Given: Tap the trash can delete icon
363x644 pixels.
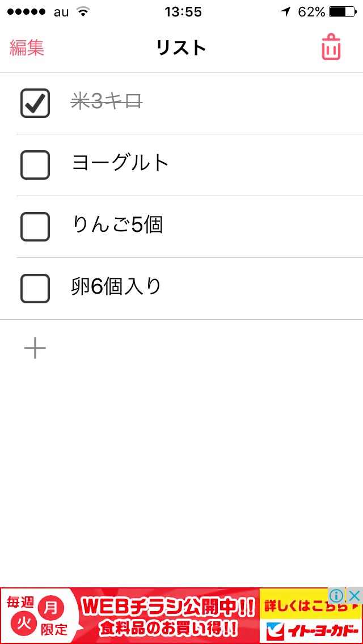Looking at the screenshot, I should click(x=331, y=47).
